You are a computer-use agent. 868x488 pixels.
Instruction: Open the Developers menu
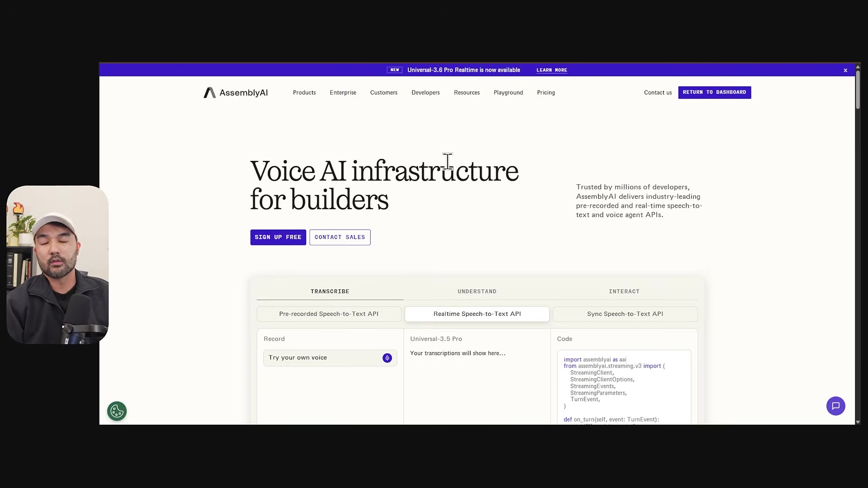click(425, 93)
